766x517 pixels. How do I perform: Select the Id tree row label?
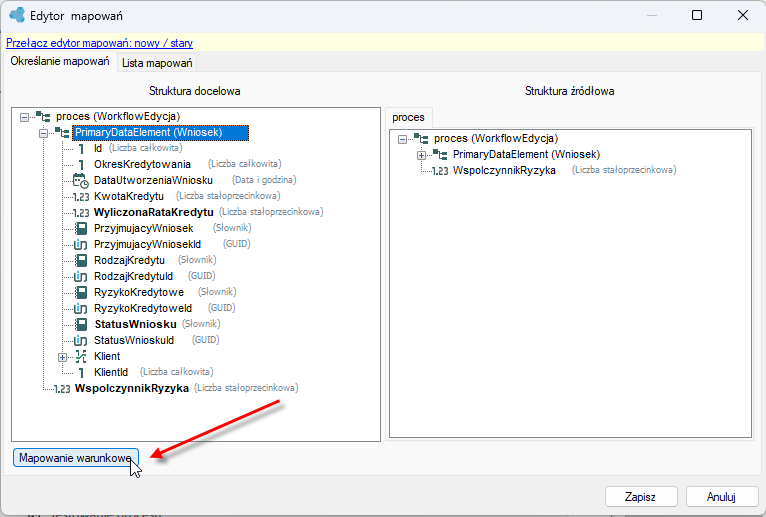[98, 148]
